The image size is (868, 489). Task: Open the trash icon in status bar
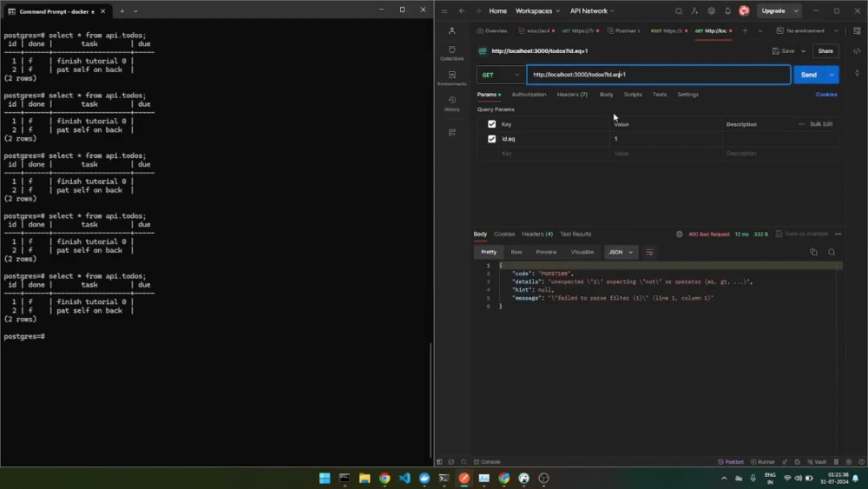click(836, 462)
